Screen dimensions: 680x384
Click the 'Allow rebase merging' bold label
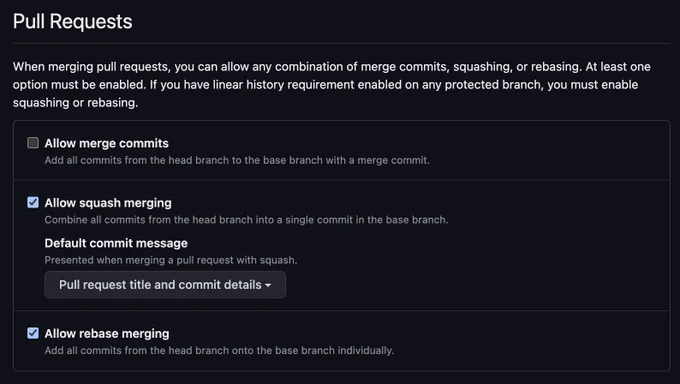107,334
